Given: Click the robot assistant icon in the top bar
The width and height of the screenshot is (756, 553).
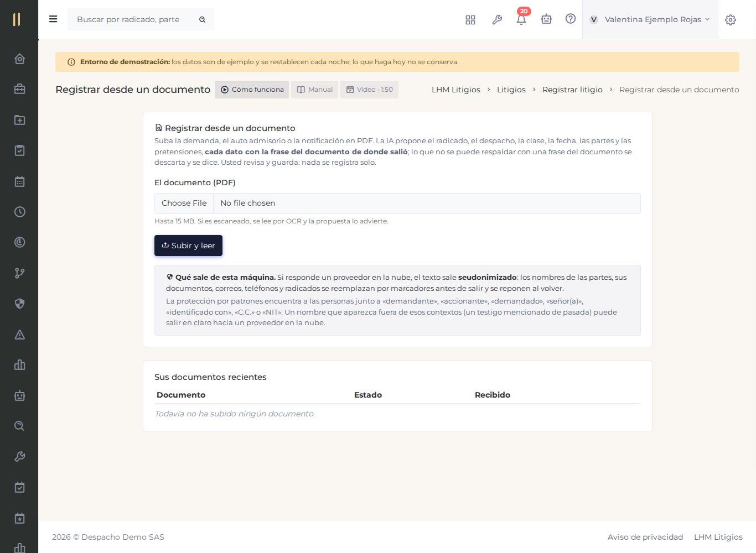Looking at the screenshot, I should coord(546,19).
